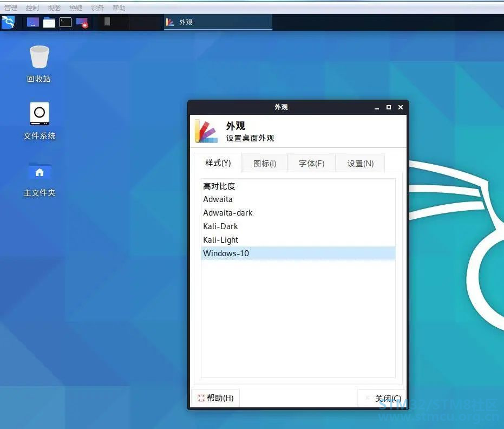Image resolution: width=504 pixels, height=429 pixels.
Task: Open the 热键 menu in the menu bar
Action: [75, 8]
